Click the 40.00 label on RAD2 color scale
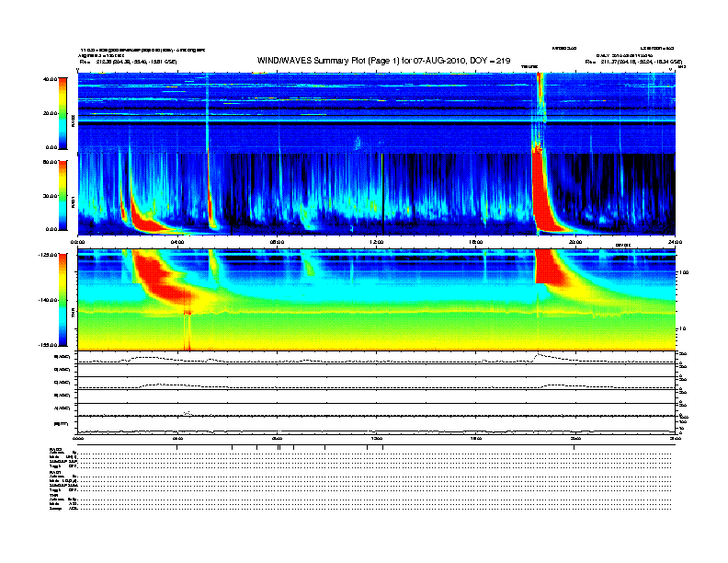The height and width of the screenshot is (563, 728). (x=51, y=79)
